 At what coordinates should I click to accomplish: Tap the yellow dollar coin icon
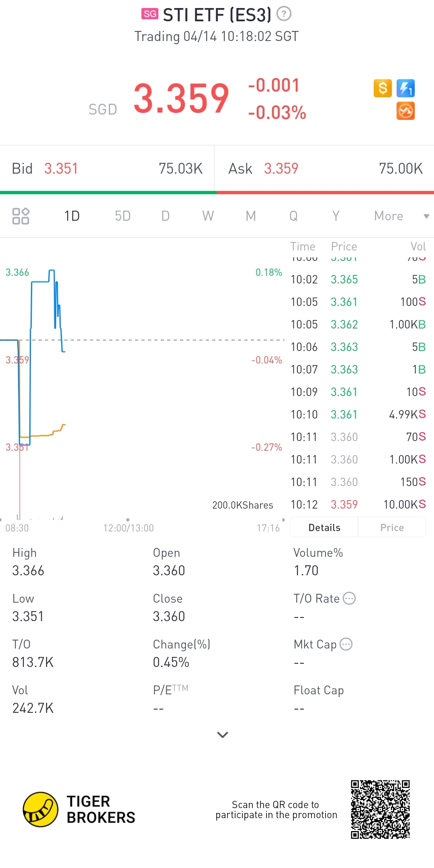tap(383, 88)
